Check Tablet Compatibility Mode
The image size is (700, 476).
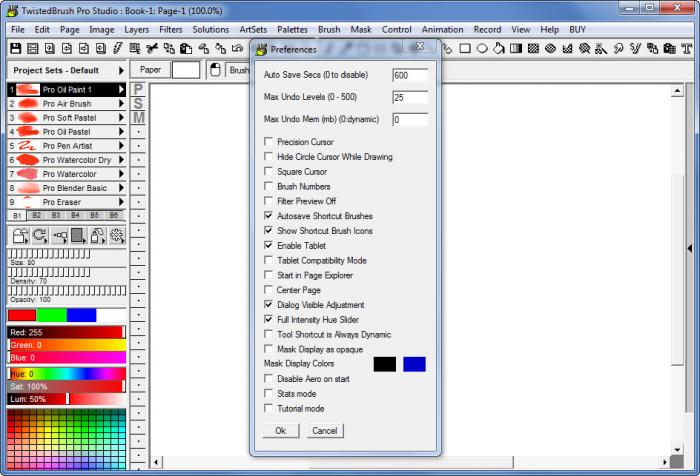(x=268, y=260)
